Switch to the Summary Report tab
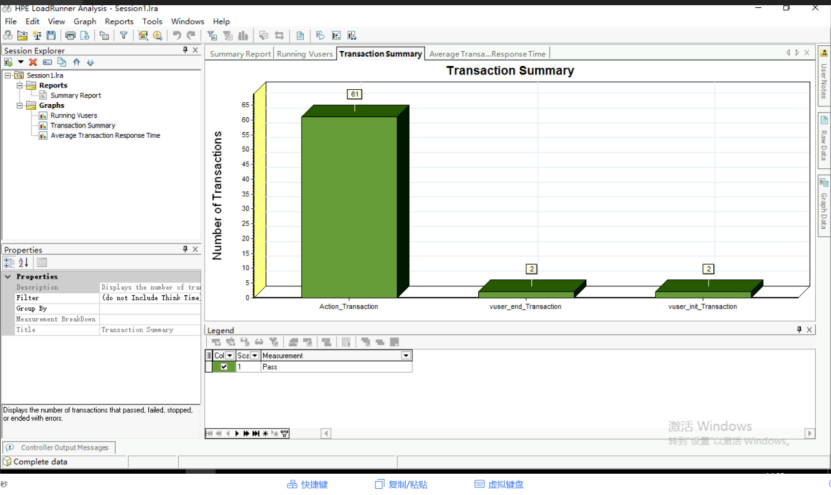831x495 pixels. pos(240,54)
